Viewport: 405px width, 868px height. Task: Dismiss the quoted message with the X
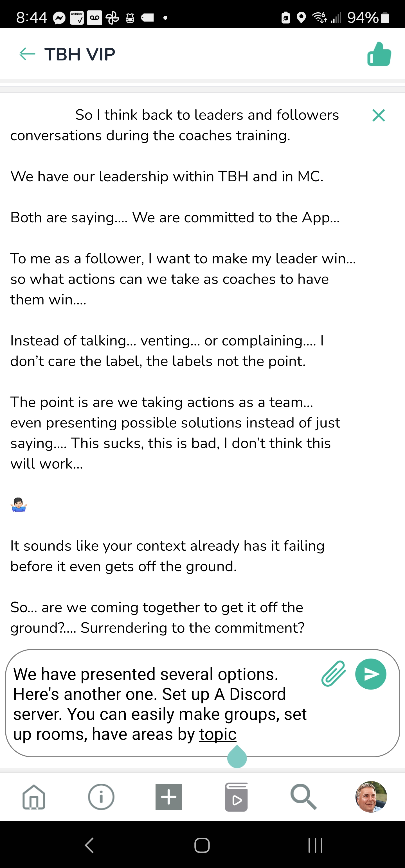coord(378,115)
